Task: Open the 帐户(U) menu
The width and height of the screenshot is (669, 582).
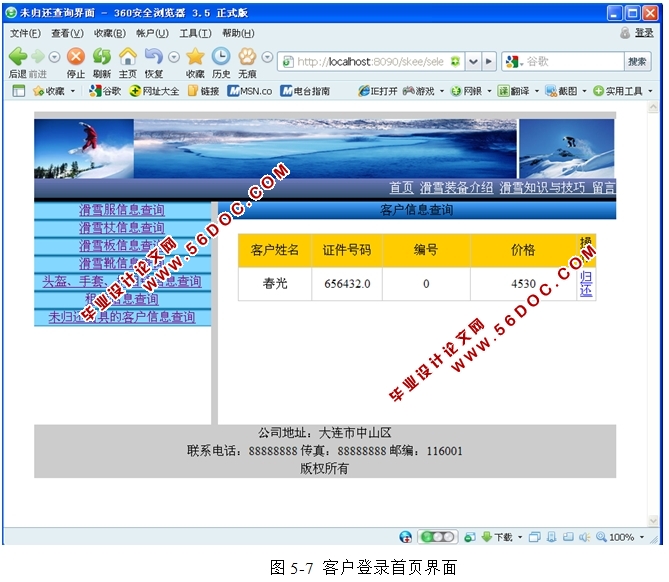Action: click(152, 33)
